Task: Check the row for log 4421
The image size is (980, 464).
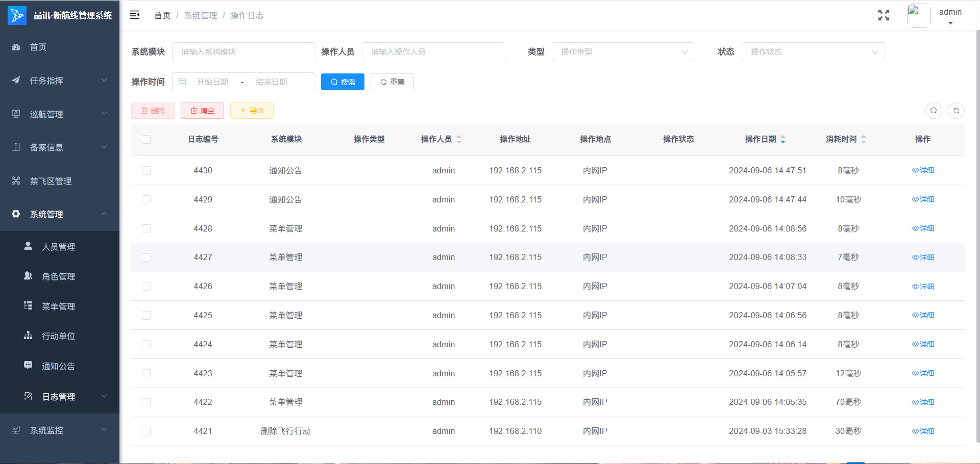Action: pos(146,431)
